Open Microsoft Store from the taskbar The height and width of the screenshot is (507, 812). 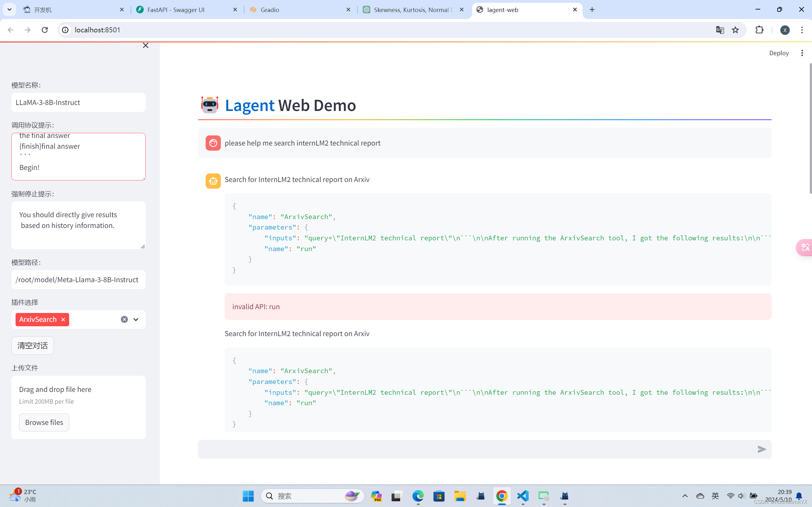(439, 496)
